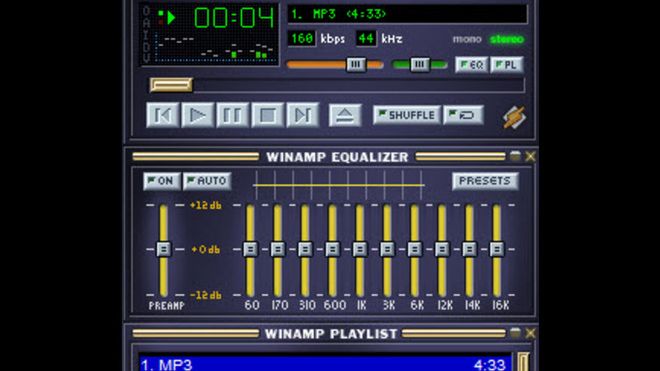The image size is (660, 371).
Task: Open a file with the Eject button
Action: coord(345,115)
